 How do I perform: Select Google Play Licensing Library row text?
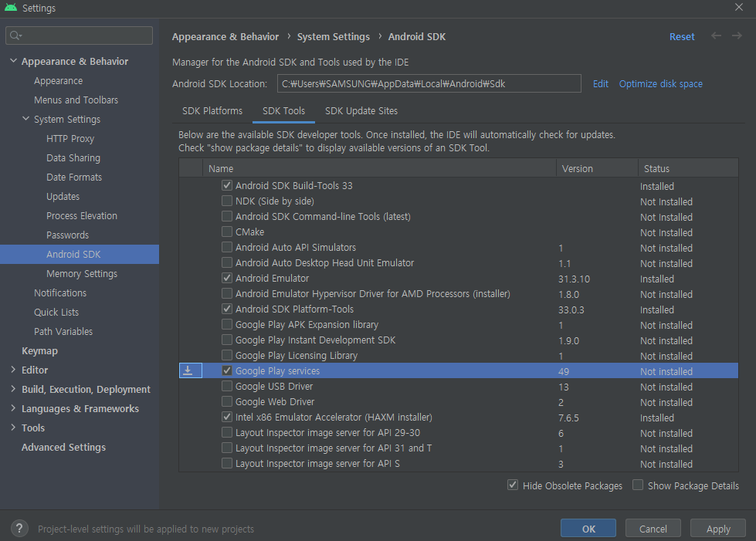297,355
